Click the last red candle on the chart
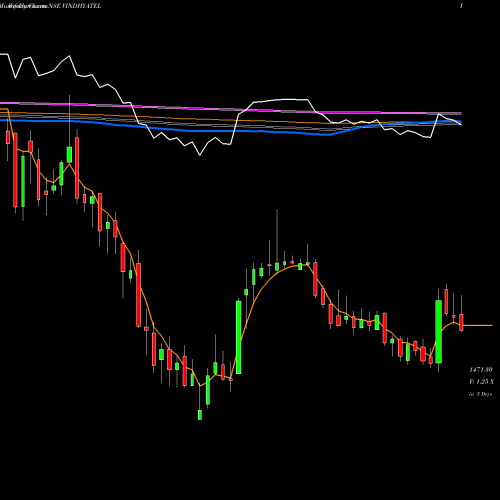 point(461,322)
